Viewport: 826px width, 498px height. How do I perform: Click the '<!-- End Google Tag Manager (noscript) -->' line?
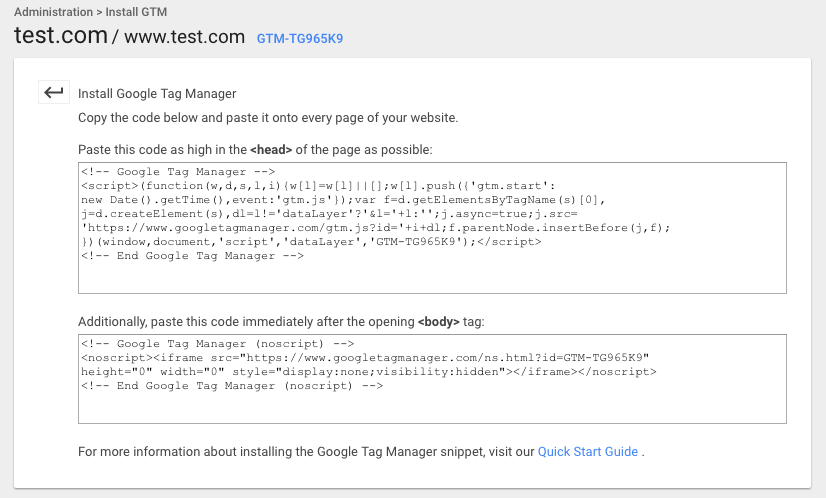pos(232,385)
